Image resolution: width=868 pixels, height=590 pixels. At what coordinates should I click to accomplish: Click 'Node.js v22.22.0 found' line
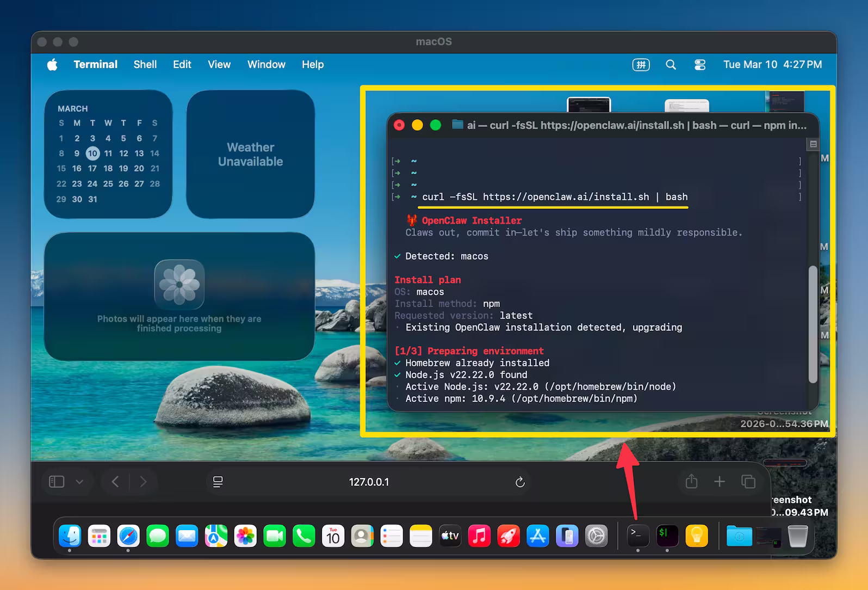point(461,375)
